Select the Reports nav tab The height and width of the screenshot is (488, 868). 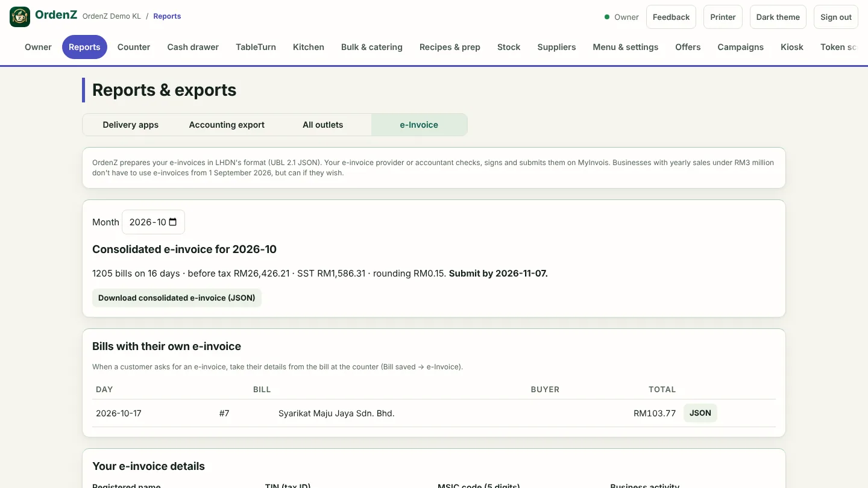coord(84,47)
